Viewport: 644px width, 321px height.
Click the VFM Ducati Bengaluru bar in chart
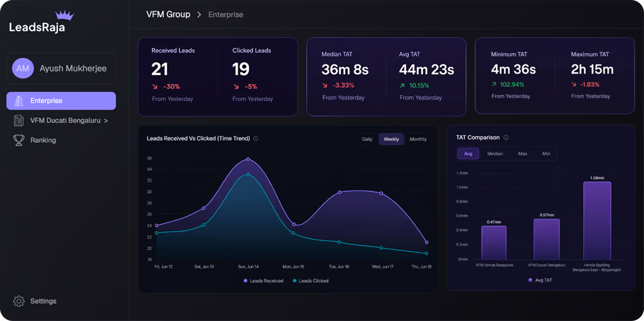click(x=546, y=239)
